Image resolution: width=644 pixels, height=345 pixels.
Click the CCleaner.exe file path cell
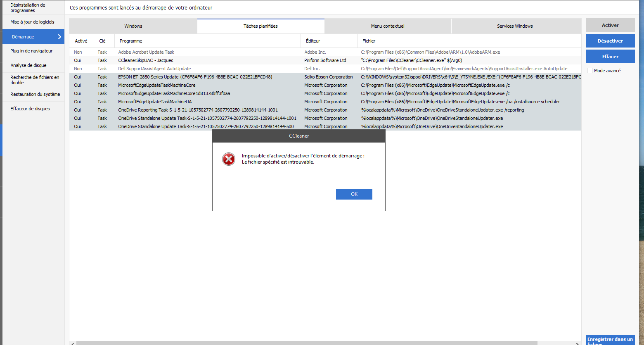412,60
